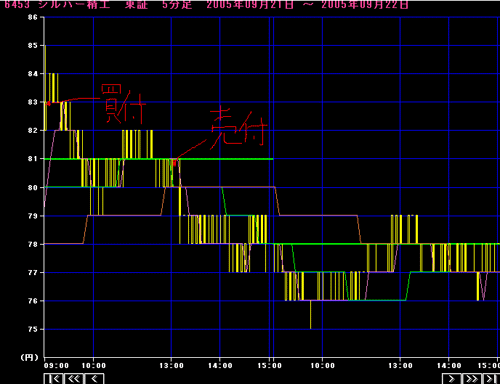Select the 75 price axis label
The width and height of the screenshot is (500, 384).
tap(33, 329)
